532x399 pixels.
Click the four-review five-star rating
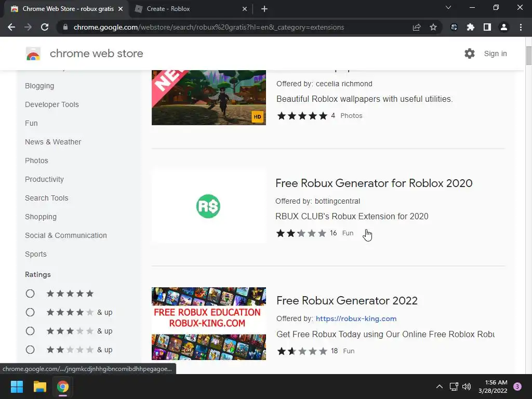(302, 116)
